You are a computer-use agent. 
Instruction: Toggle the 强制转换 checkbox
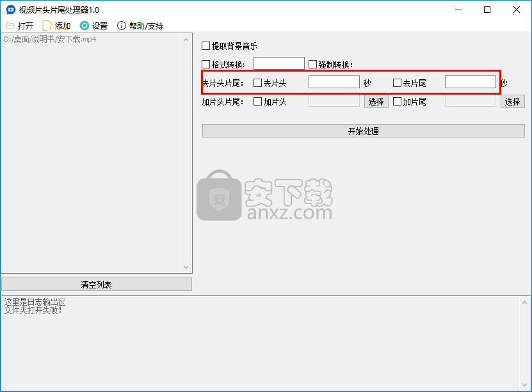[x=312, y=65]
